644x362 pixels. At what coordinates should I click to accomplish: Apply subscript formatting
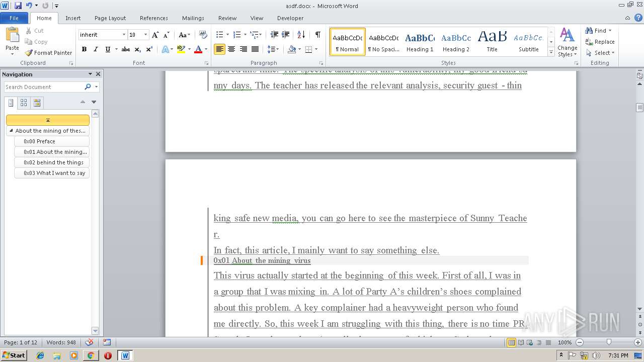(x=138, y=49)
